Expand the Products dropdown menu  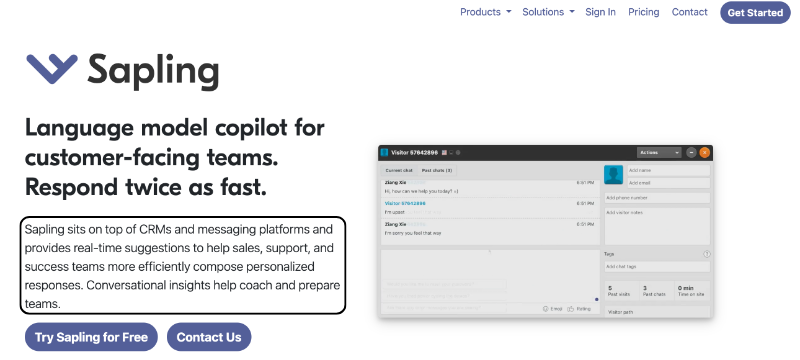click(x=486, y=12)
